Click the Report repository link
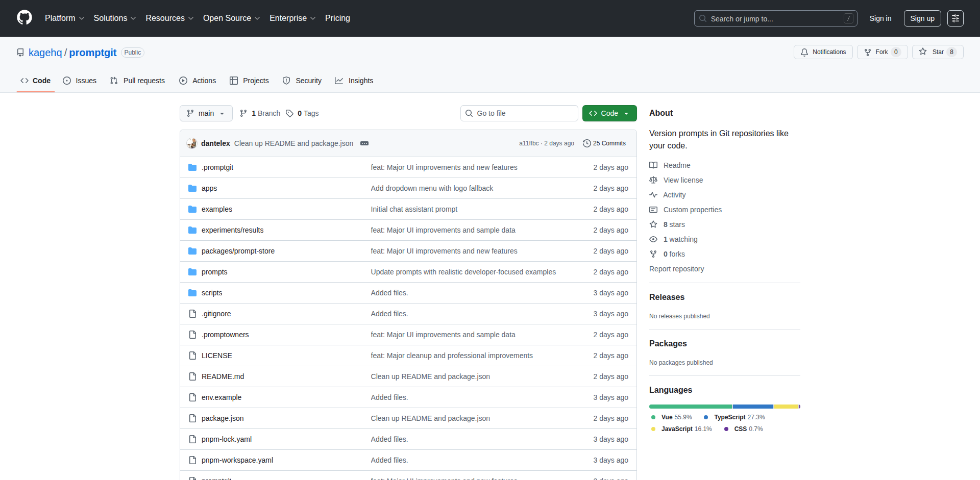This screenshot has width=980, height=480. click(x=676, y=269)
